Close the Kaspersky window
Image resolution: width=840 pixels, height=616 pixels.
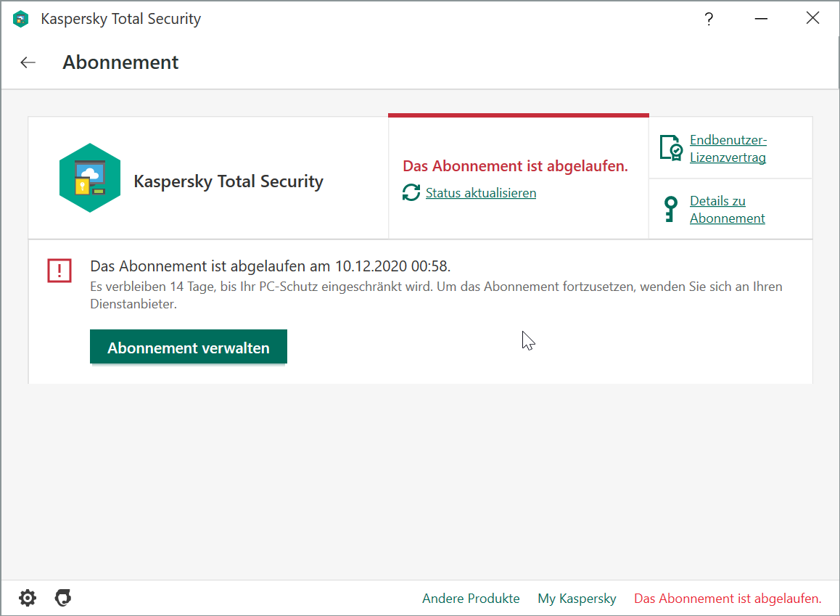(812, 18)
